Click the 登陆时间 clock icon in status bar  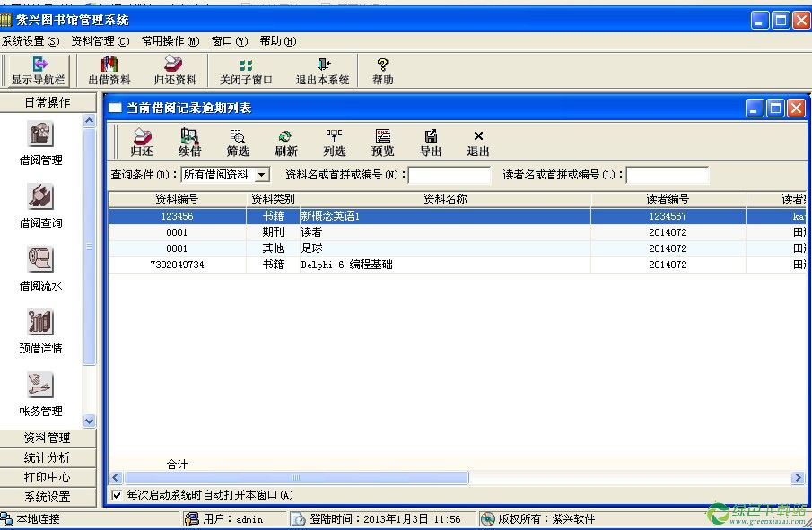coord(298,518)
